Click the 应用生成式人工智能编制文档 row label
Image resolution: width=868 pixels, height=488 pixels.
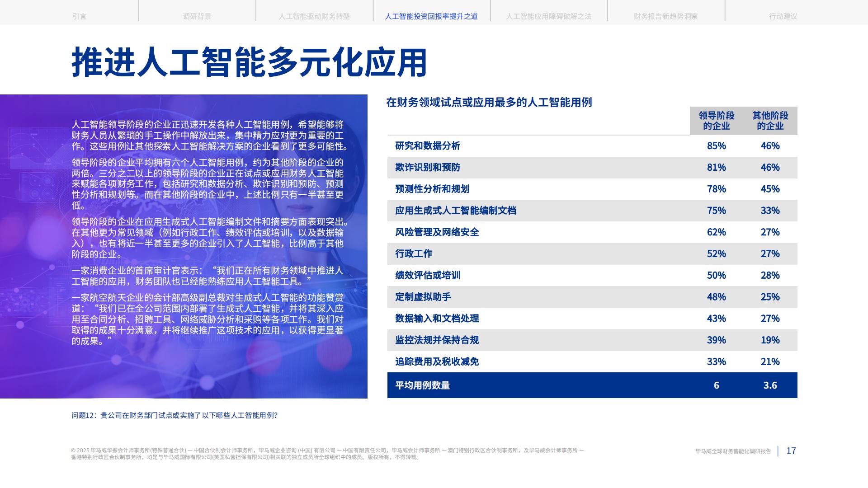tap(455, 211)
